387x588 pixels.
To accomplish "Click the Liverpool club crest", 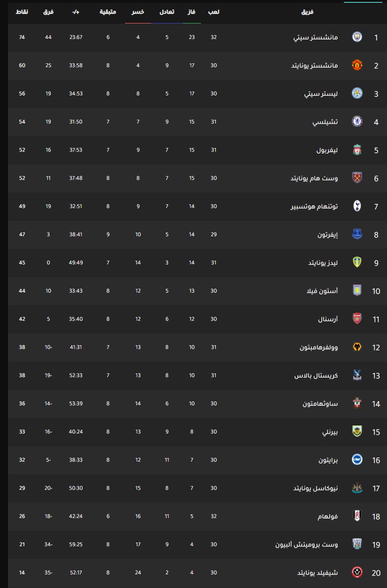I will [x=357, y=150].
